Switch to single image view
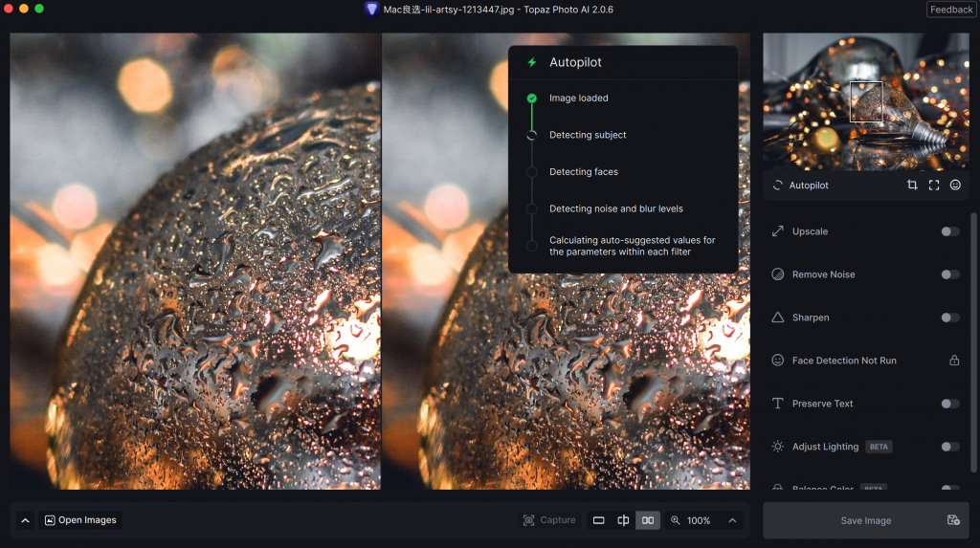The width and height of the screenshot is (980, 548). coord(599,520)
